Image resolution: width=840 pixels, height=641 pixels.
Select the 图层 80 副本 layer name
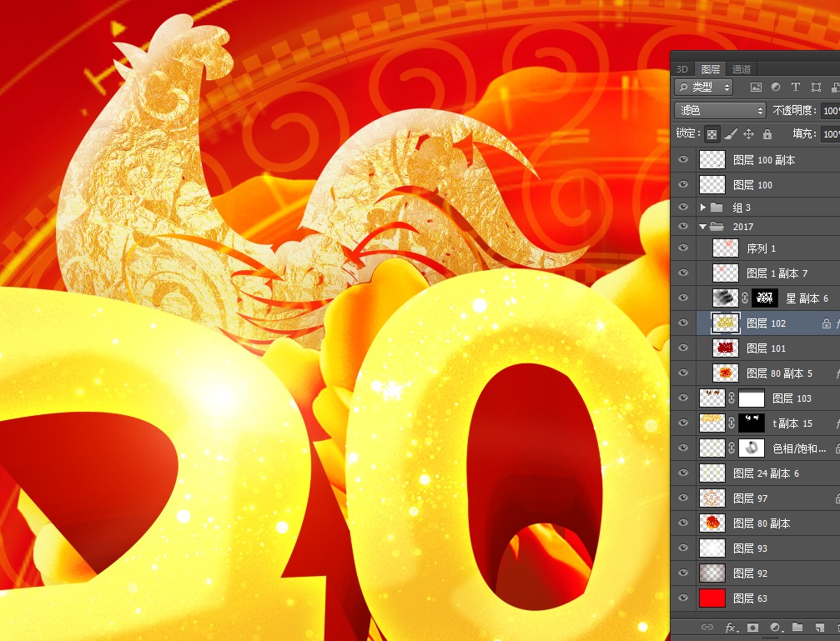(x=762, y=523)
